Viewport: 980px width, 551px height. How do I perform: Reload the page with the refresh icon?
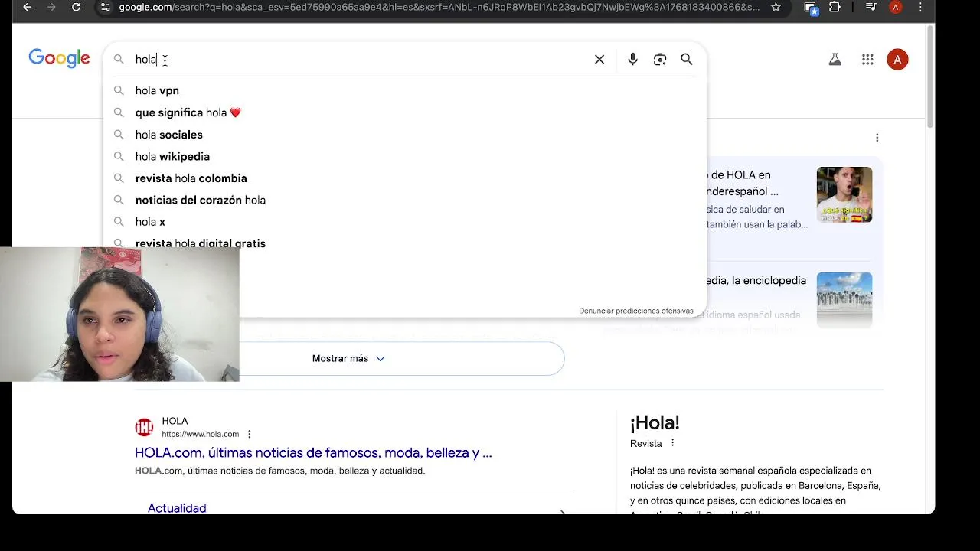coord(76,7)
